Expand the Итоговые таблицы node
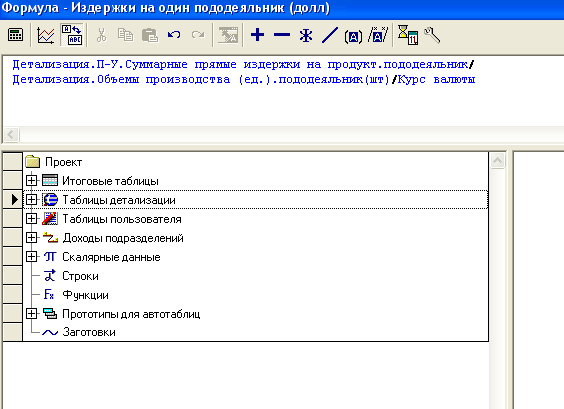This screenshot has width=564, height=409. 31,180
